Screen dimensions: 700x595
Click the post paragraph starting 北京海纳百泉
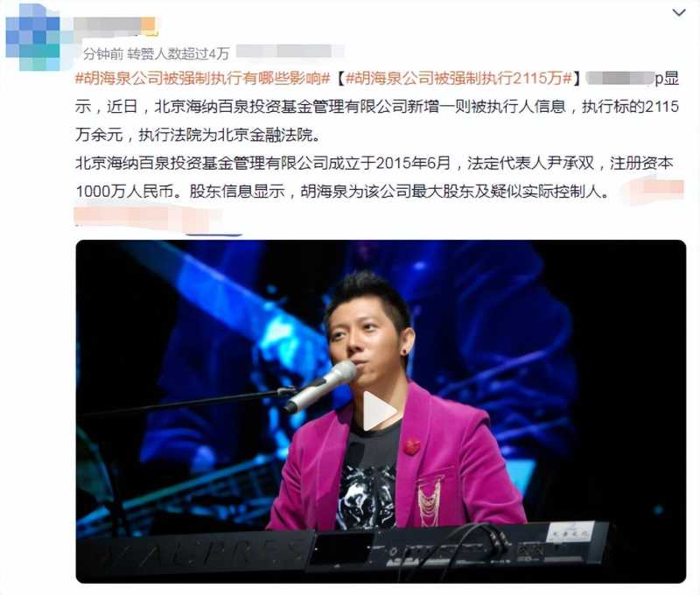(374, 178)
